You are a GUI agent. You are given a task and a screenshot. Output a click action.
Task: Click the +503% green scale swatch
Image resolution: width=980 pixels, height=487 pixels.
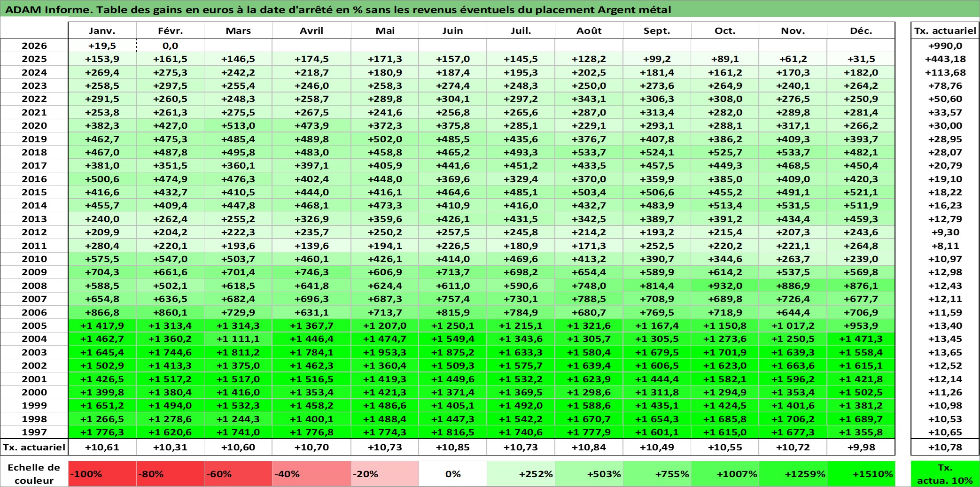point(589,474)
